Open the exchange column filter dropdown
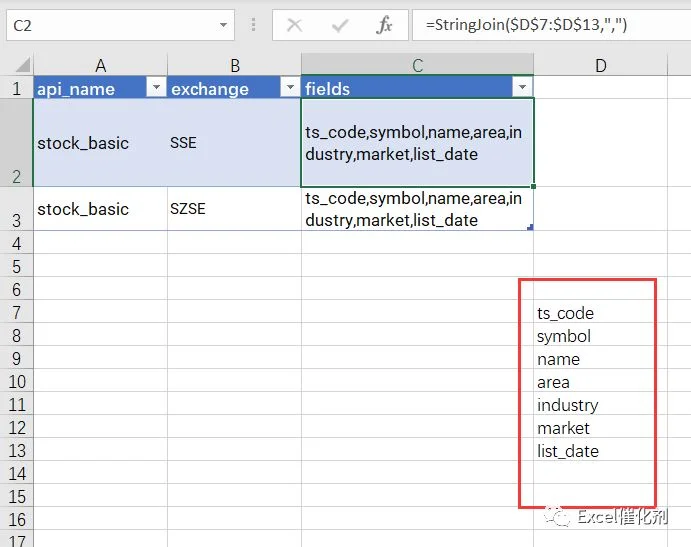The image size is (691, 547). point(290,87)
